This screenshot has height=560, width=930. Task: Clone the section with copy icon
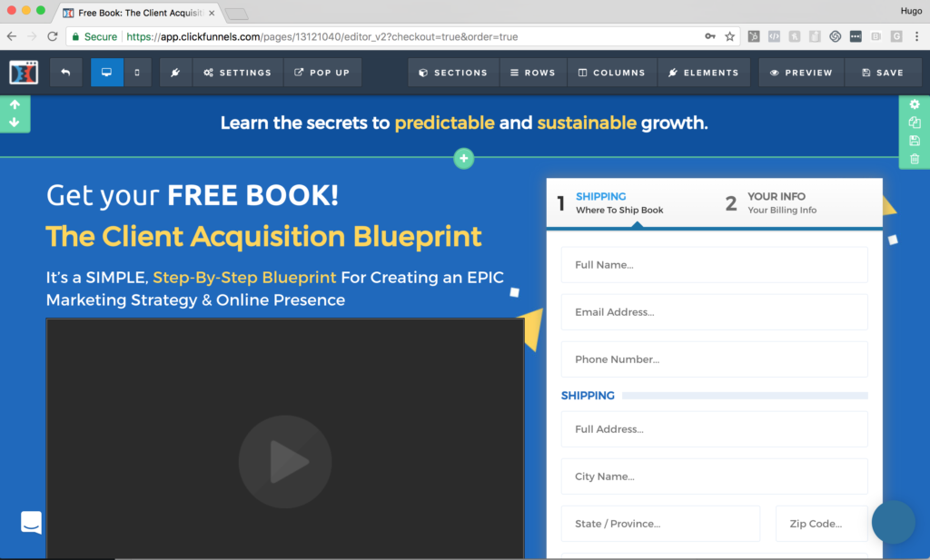coord(915,122)
